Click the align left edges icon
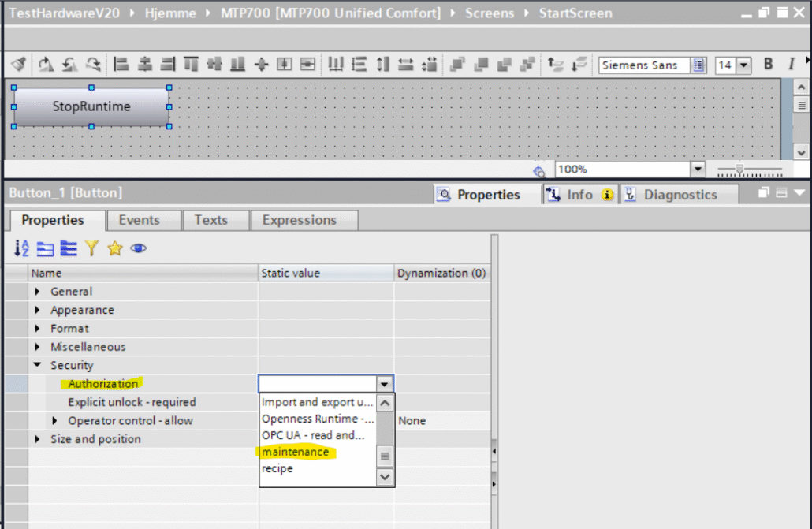812x529 pixels. [x=121, y=65]
